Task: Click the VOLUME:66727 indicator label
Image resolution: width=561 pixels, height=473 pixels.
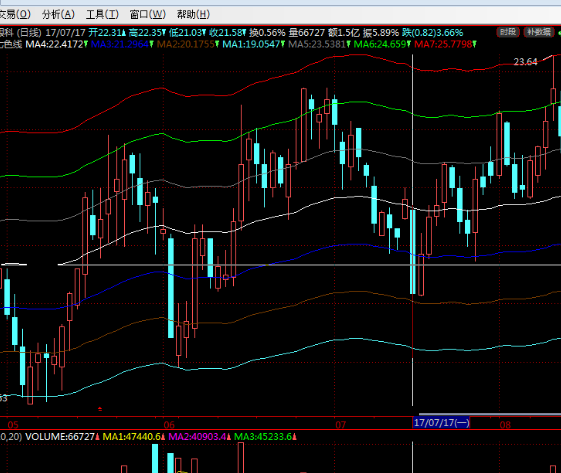Action: coord(60,437)
